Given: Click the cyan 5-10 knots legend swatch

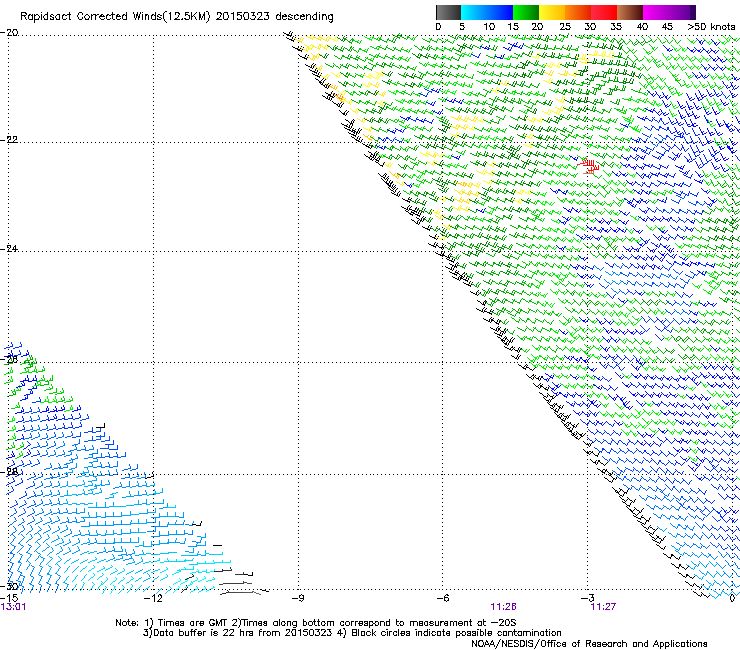Looking at the screenshot, I should click(474, 12).
